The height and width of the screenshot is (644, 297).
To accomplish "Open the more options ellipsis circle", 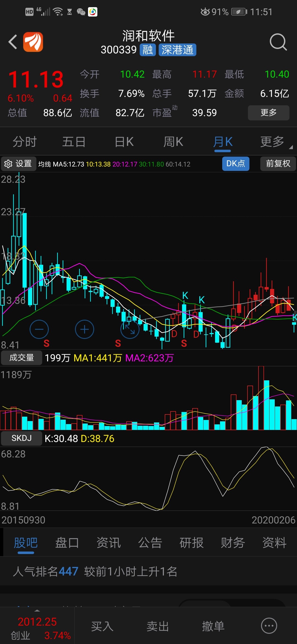I will click(269, 626).
